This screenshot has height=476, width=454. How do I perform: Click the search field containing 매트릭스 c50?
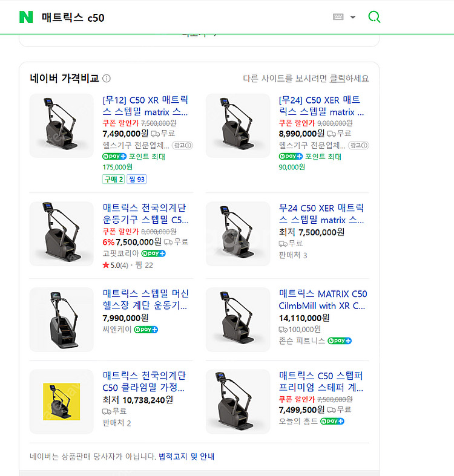pos(182,18)
